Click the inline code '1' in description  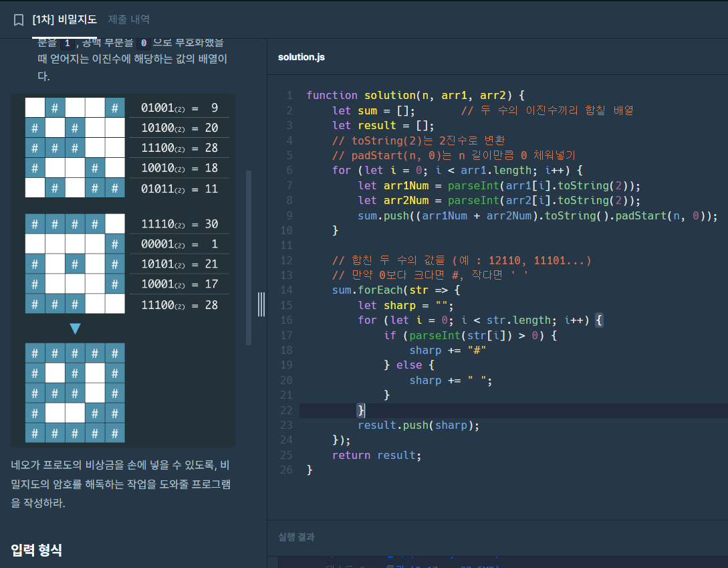click(68, 43)
